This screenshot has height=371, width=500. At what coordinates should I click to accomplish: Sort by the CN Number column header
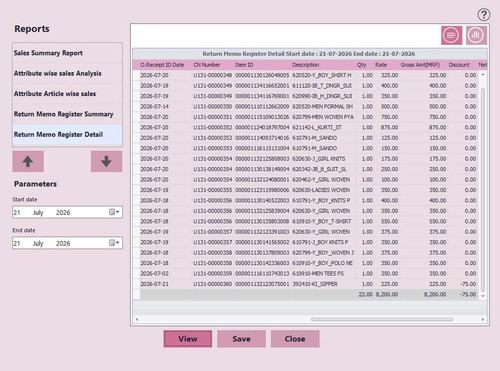click(207, 65)
